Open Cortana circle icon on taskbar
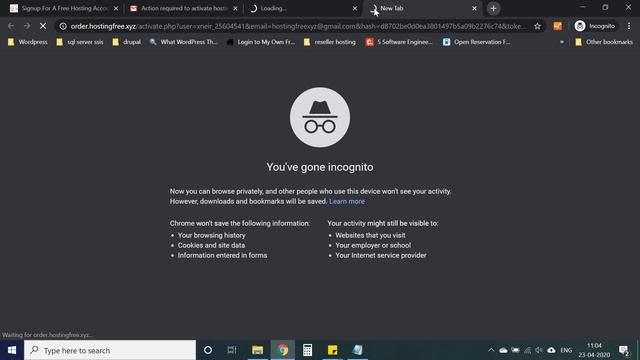 pyautogui.click(x=208, y=350)
